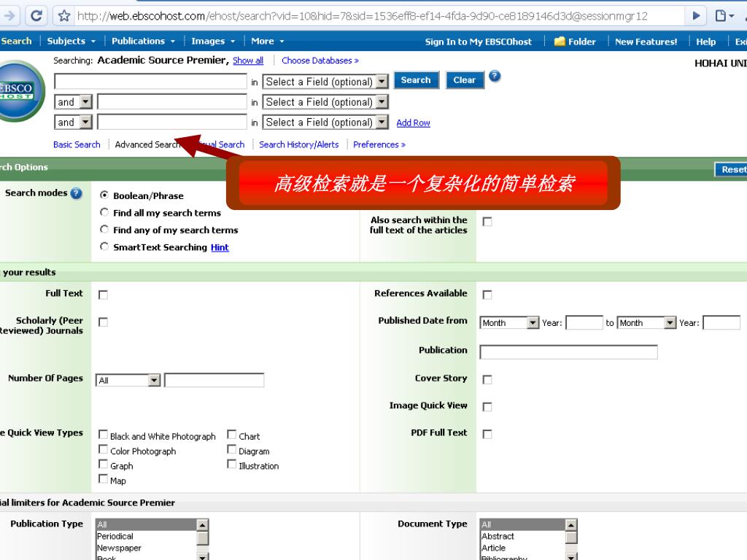Click the SmartText Hint link
The image size is (747, 560).
[220, 247]
